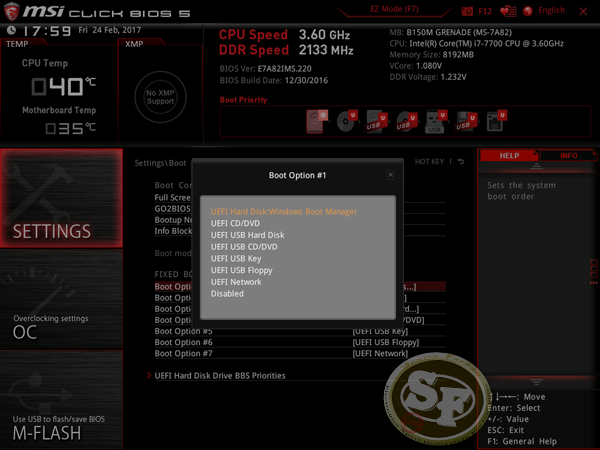This screenshot has width=600, height=450.
Task: Pick UEFI USB Hard Disk entry
Action: tap(247, 235)
